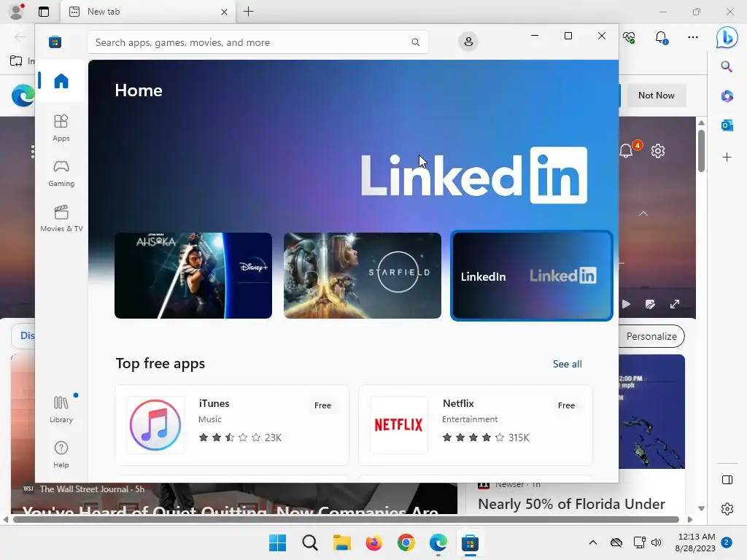Open the Bing chat icon in Edge
This screenshot has width=747, height=560.
[x=727, y=37]
